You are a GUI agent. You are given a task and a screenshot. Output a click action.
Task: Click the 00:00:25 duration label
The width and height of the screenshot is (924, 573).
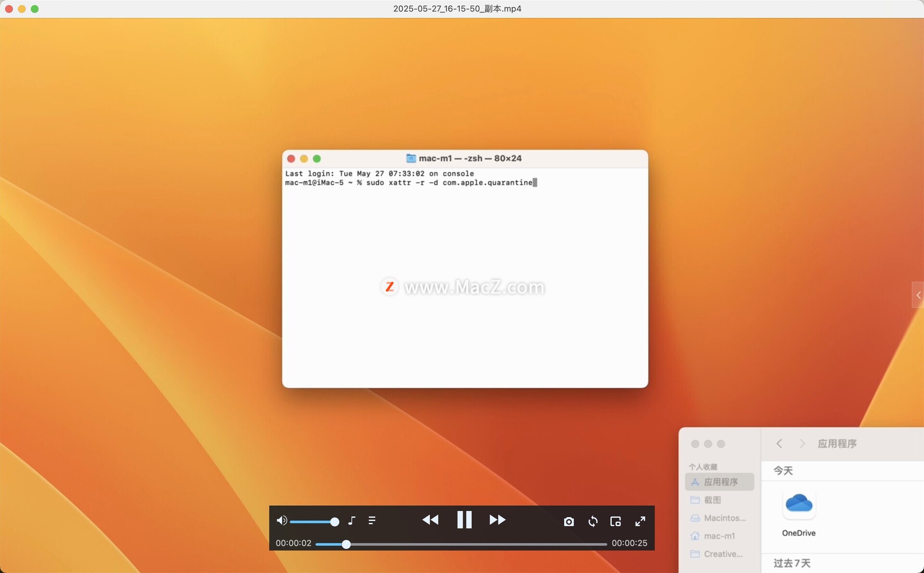pos(629,543)
